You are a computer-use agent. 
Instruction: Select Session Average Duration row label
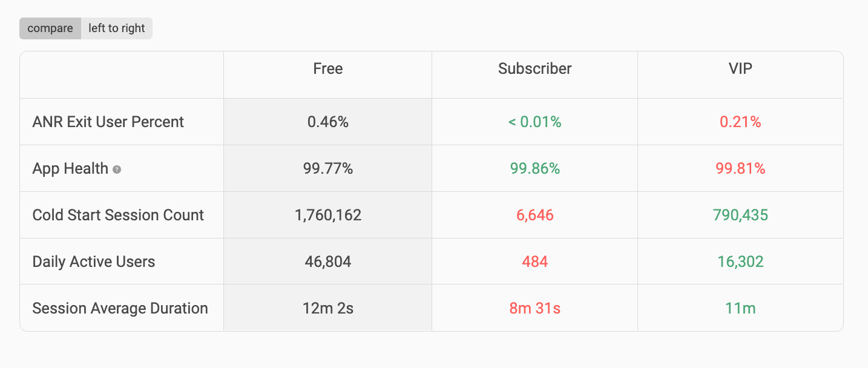pyautogui.click(x=120, y=308)
